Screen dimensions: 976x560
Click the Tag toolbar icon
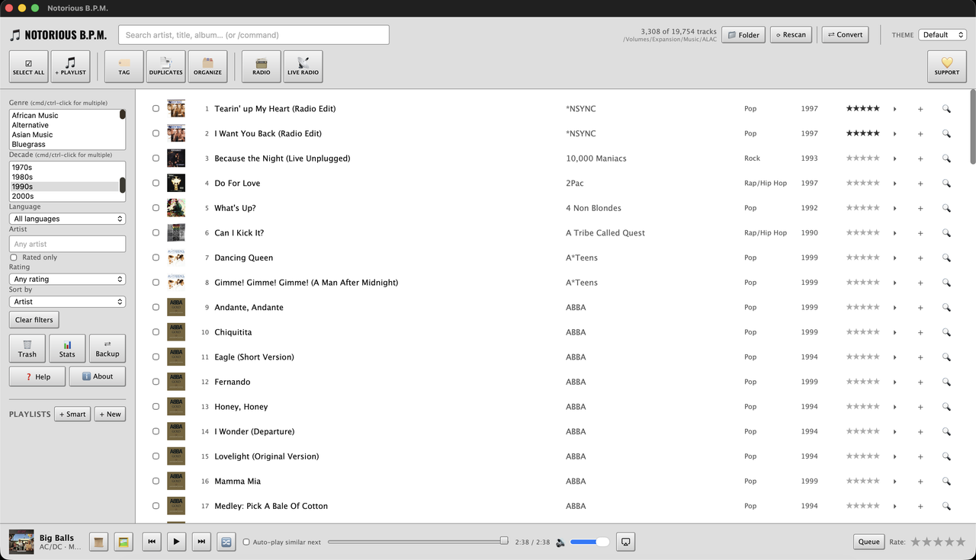(x=124, y=66)
